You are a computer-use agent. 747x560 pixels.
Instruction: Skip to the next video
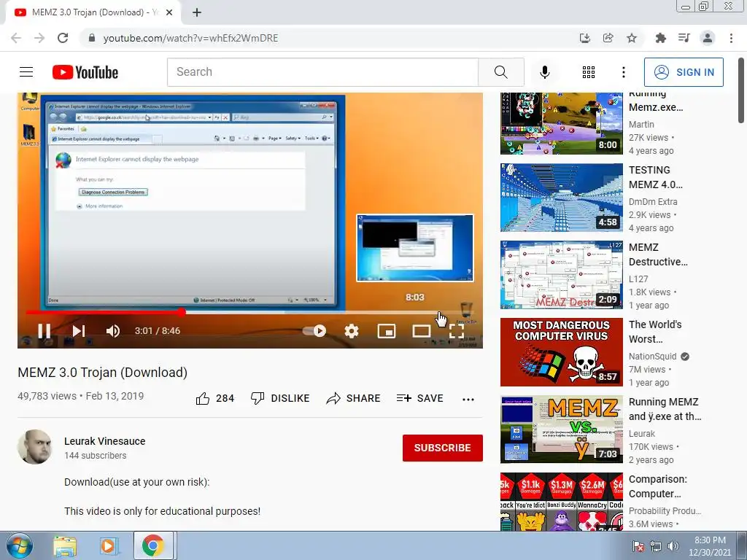pyautogui.click(x=79, y=330)
